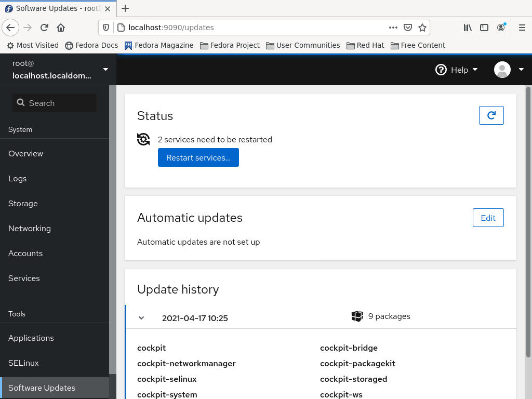532x399 pixels.
Task: Click the page info icon in address bar
Action: click(121, 28)
